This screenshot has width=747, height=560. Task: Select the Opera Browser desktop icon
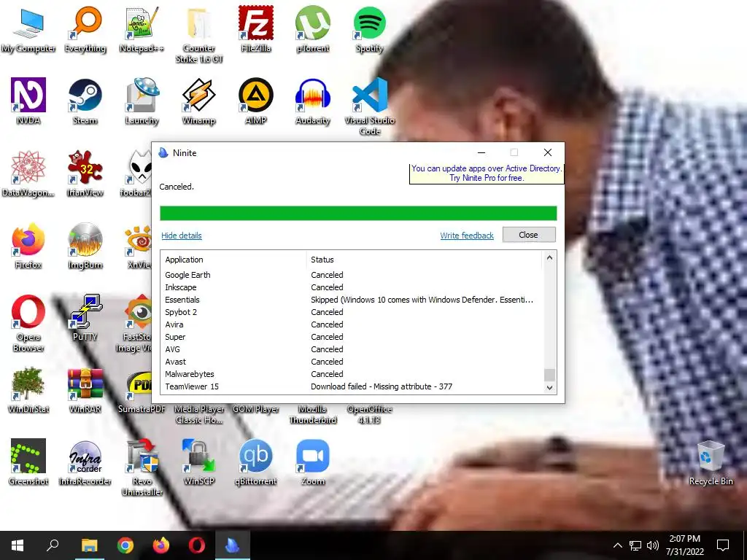[x=28, y=323]
